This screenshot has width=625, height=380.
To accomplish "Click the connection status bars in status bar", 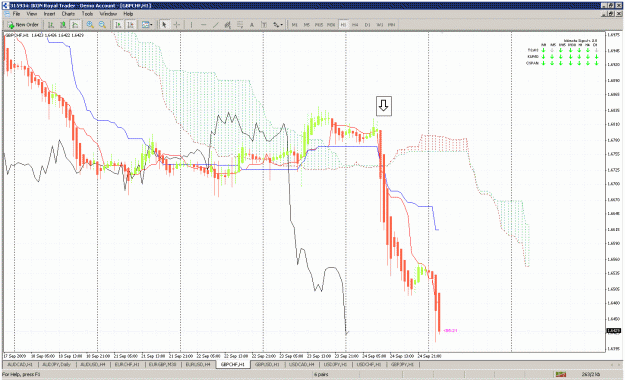I will tap(561, 374).
